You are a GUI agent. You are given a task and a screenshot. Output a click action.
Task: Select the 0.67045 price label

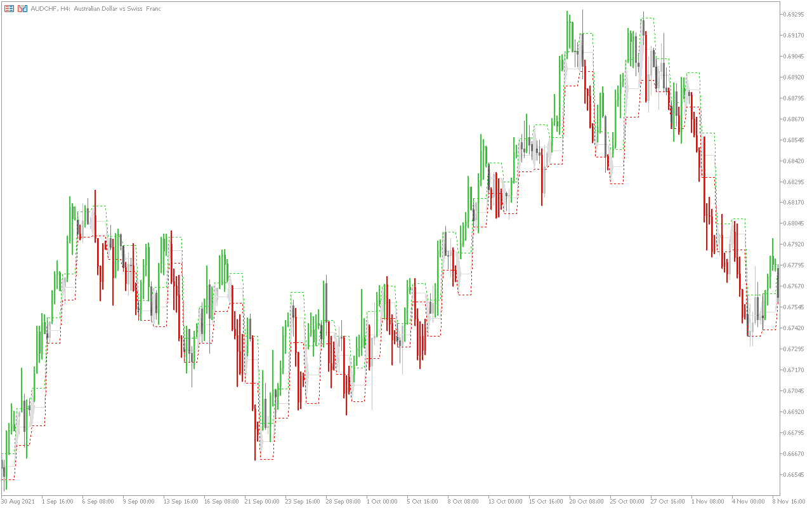(795, 391)
